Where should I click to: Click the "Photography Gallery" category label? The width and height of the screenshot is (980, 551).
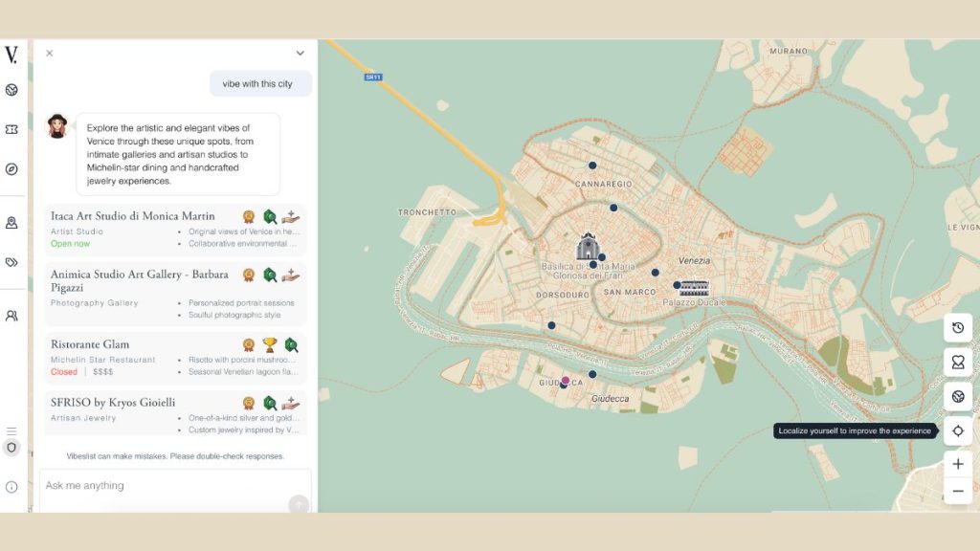95,303
